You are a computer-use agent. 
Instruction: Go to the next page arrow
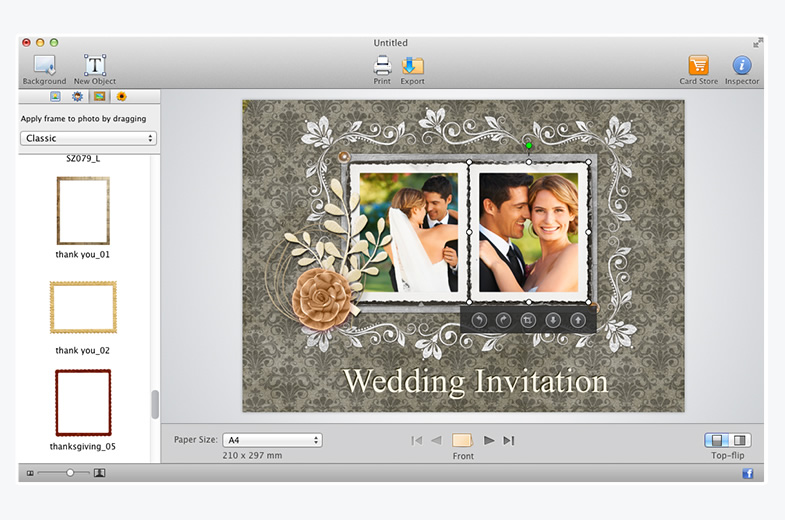tap(489, 440)
